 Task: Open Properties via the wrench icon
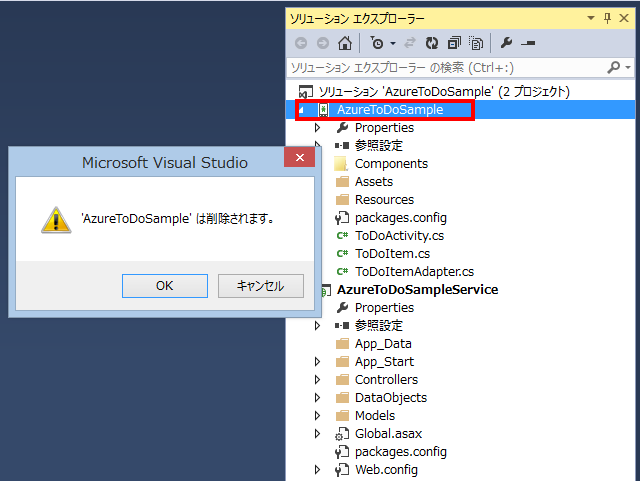click(507, 43)
